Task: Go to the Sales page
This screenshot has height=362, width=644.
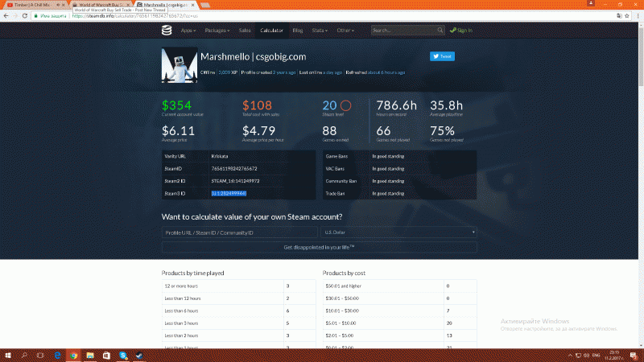Action: coord(245,31)
